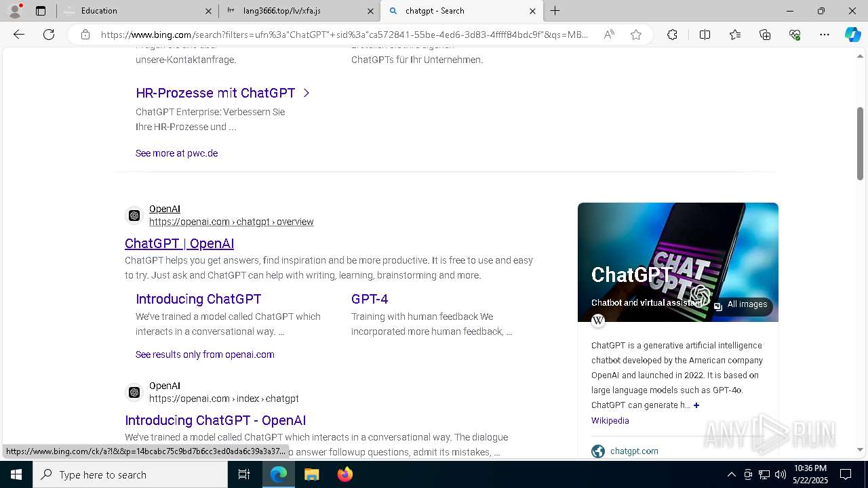
Task: Click the OpenAI site name above overview result
Action: click(x=165, y=209)
